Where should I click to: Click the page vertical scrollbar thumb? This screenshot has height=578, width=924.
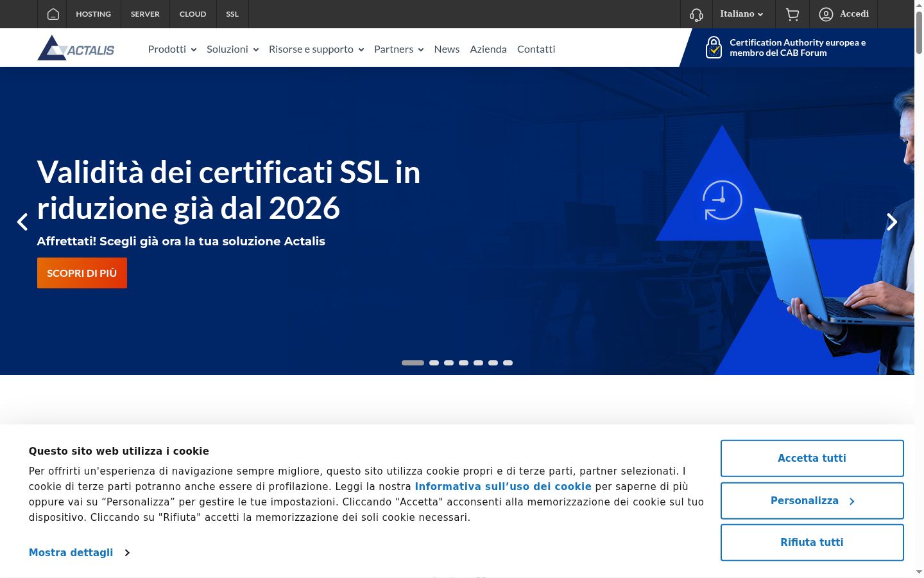(x=919, y=32)
